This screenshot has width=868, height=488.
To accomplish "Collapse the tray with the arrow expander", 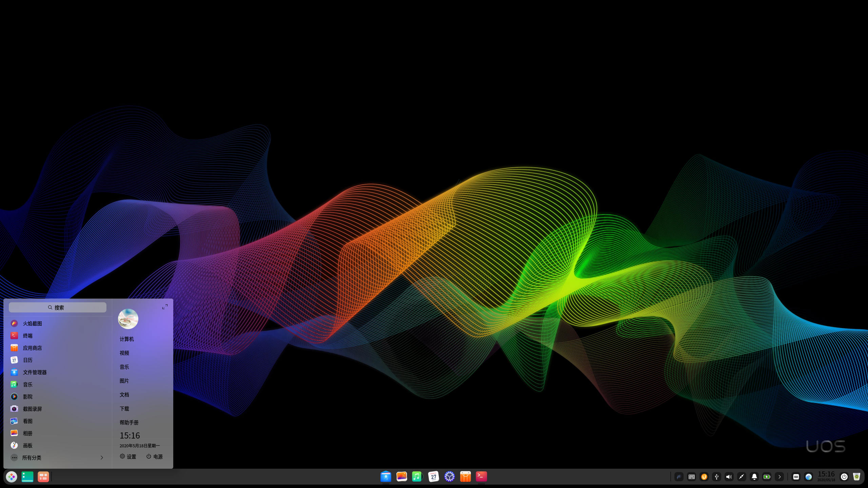I will click(780, 477).
